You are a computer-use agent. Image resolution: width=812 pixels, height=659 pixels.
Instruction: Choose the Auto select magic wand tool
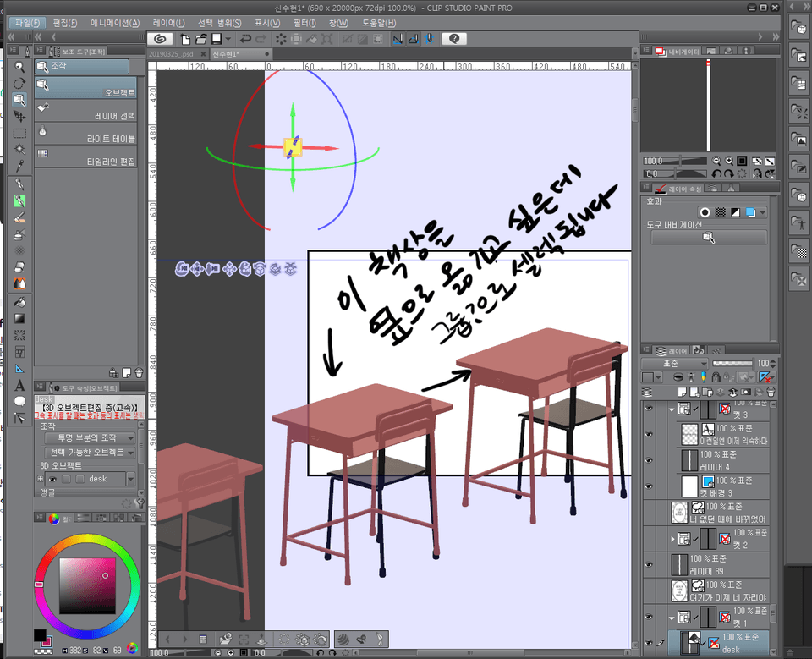[x=19, y=149]
